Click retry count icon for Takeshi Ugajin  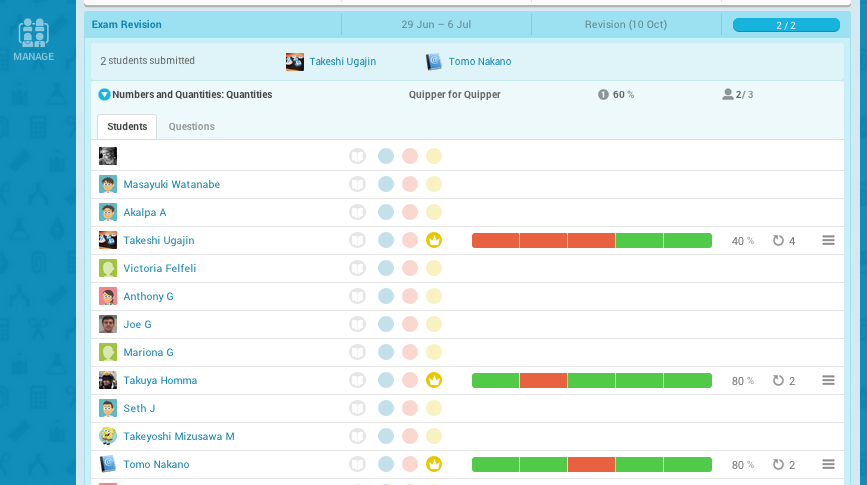click(x=778, y=241)
